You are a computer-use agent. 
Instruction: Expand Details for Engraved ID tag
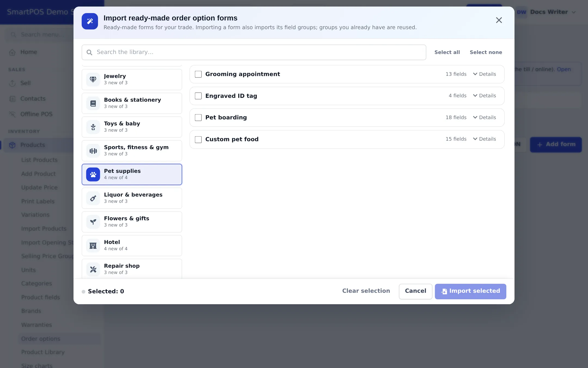click(485, 96)
